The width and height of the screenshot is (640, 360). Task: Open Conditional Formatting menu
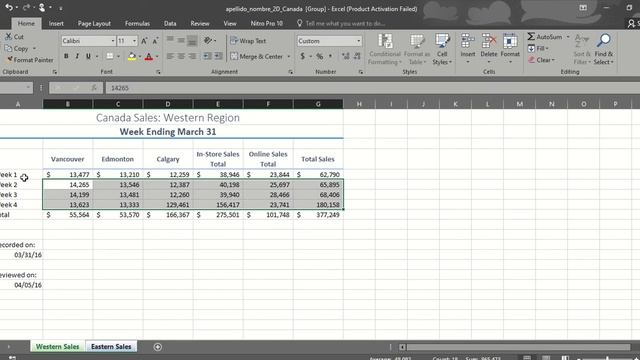point(385,49)
